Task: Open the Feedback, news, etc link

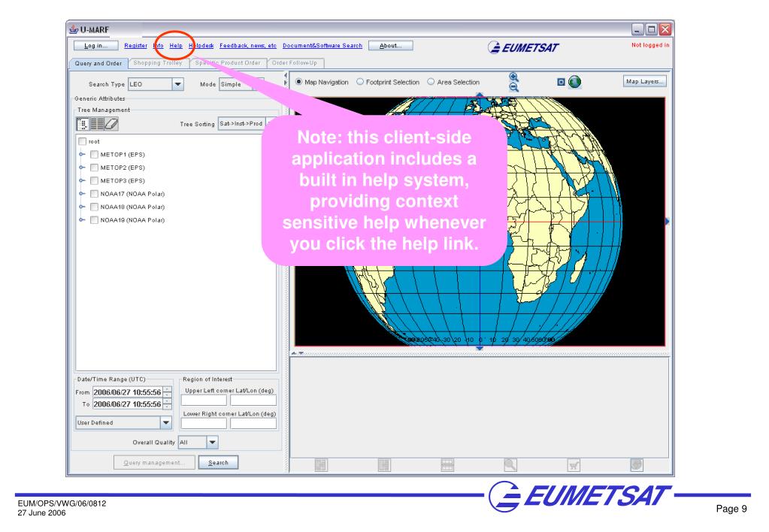Action: point(248,46)
